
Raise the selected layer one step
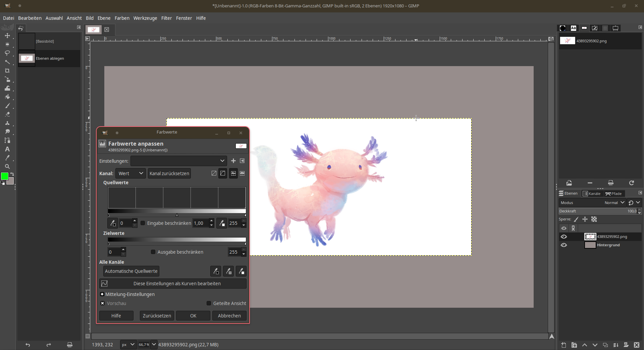[585, 345]
